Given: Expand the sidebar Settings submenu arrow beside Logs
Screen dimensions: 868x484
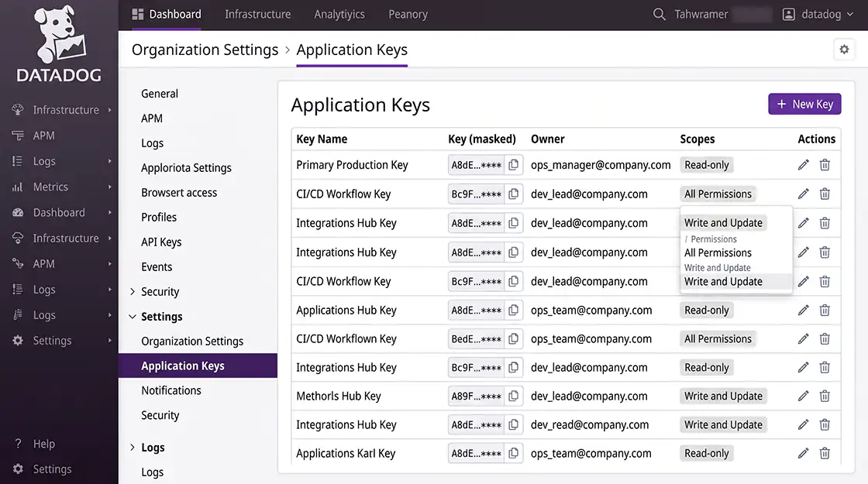Looking at the screenshot, I should pyautogui.click(x=109, y=341).
